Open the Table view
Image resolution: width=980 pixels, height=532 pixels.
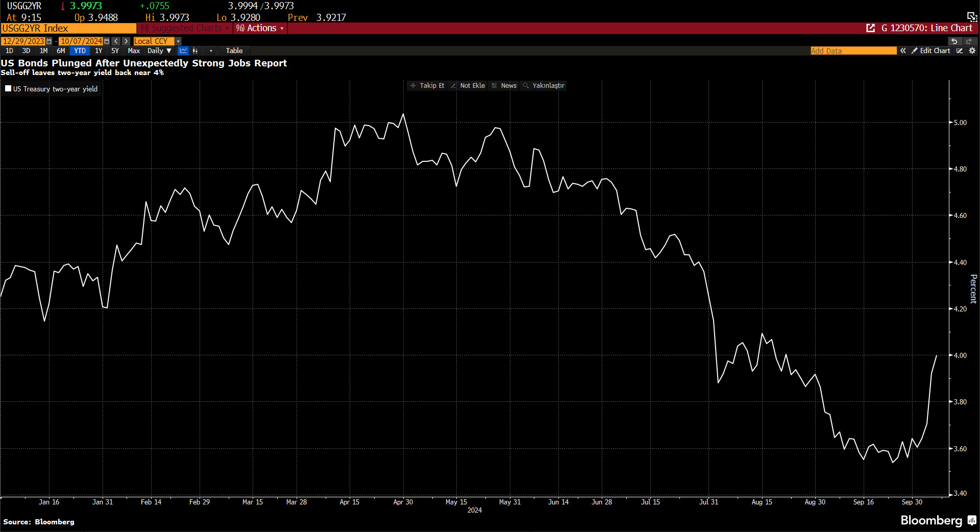(x=234, y=51)
